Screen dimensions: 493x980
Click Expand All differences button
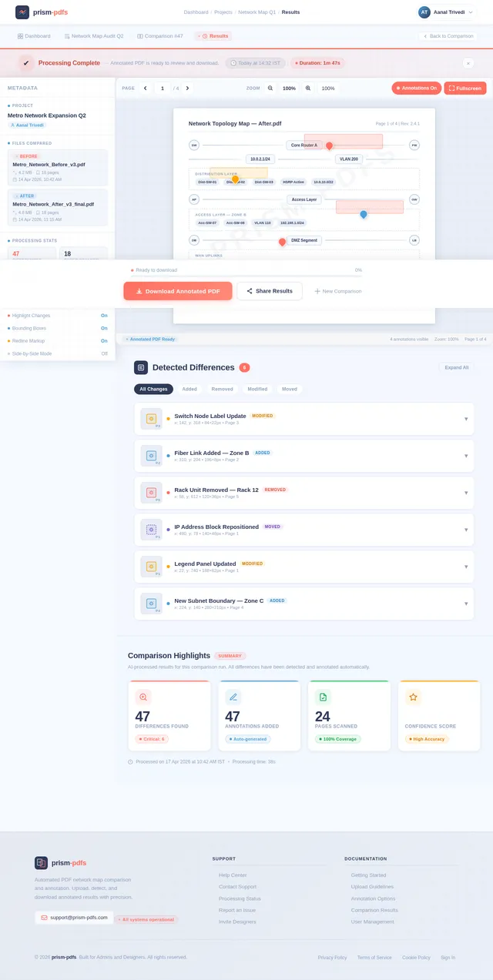pos(456,367)
